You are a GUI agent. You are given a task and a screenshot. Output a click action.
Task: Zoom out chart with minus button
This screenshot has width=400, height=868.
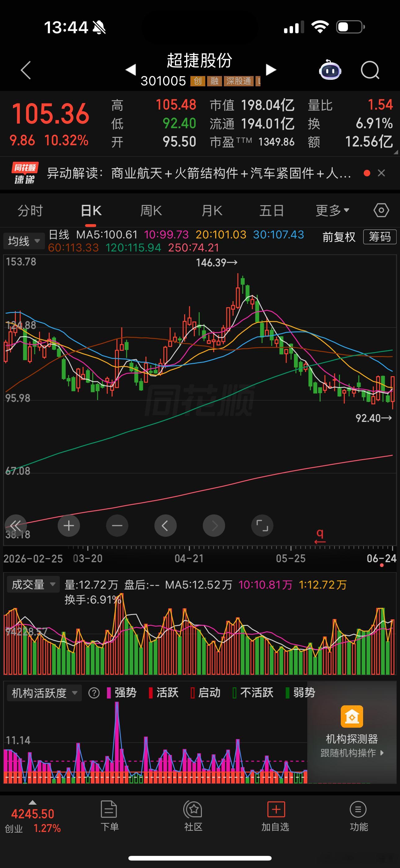pos(117,526)
